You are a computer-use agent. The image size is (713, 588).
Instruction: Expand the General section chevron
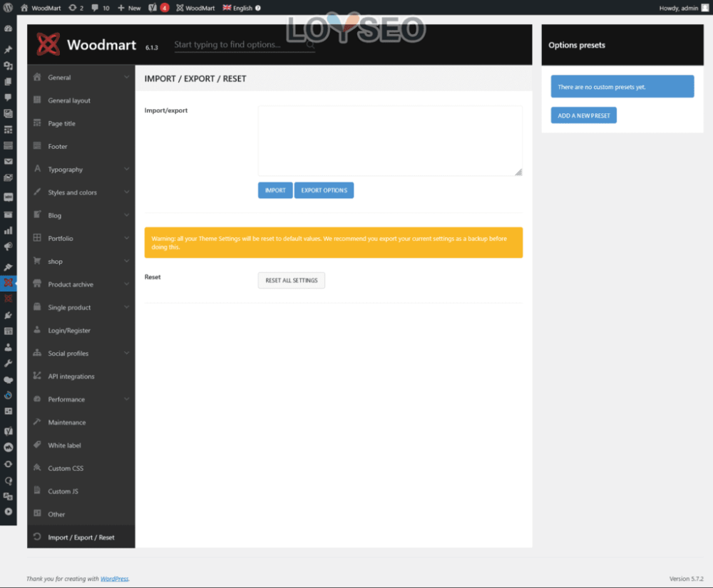(x=126, y=77)
